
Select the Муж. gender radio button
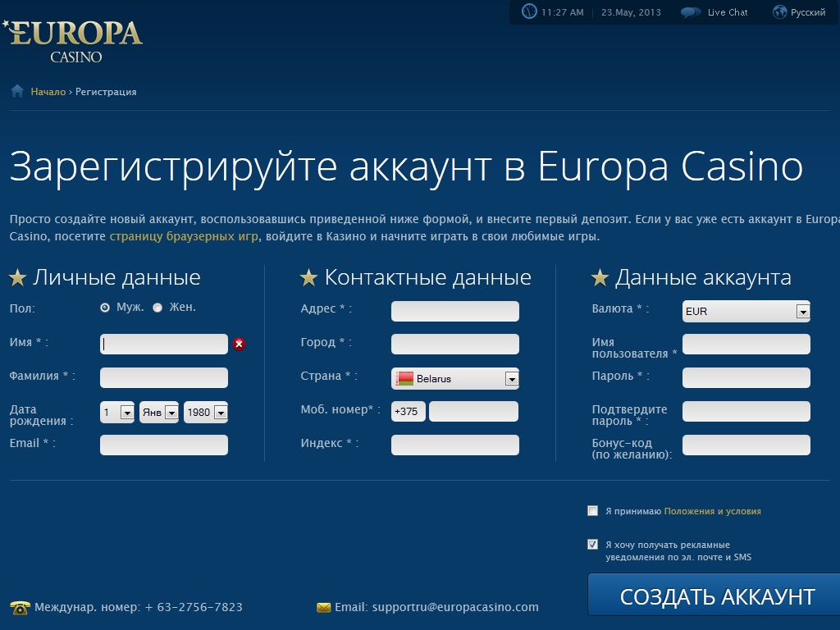click(x=105, y=308)
